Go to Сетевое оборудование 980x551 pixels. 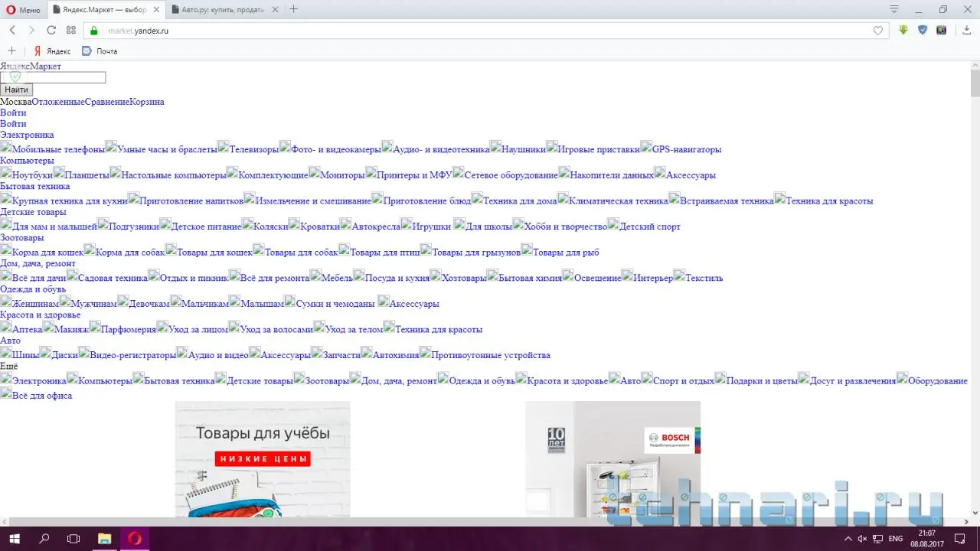pos(511,175)
